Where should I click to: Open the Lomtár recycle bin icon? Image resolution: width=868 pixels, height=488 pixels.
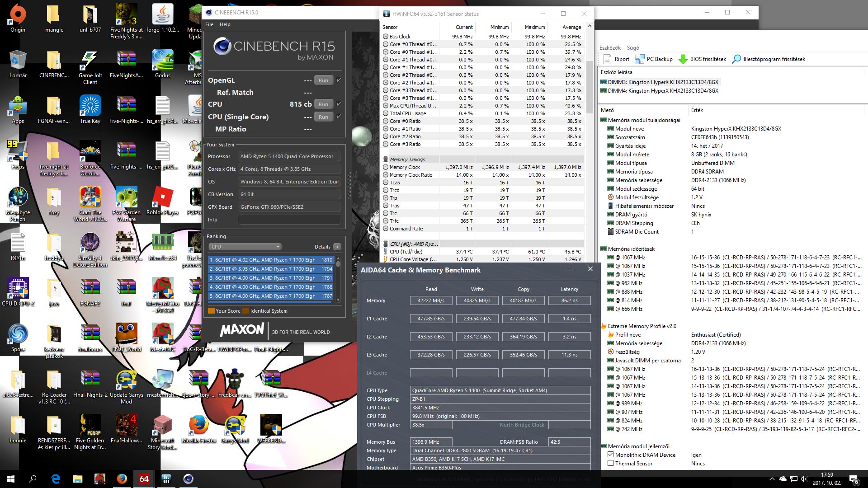click(x=18, y=64)
